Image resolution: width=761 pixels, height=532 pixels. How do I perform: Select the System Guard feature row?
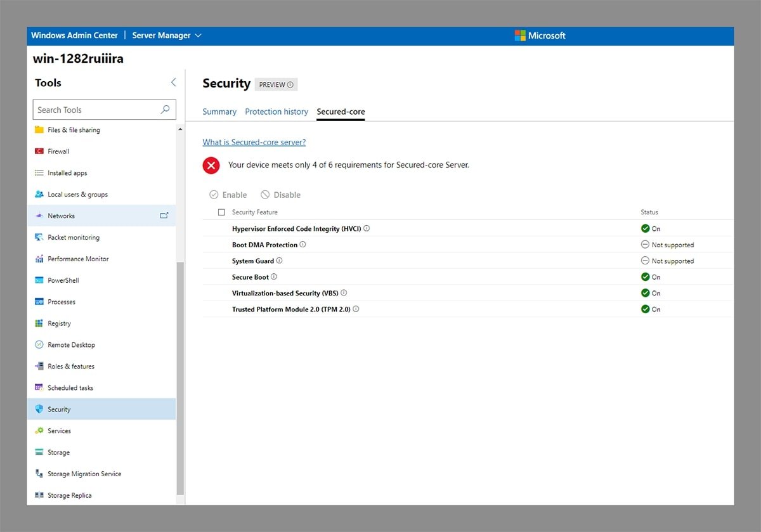point(253,261)
